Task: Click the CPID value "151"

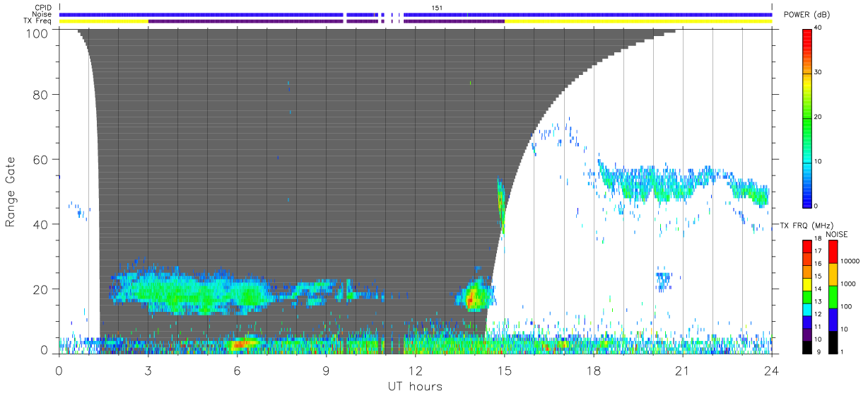Action: click(x=437, y=8)
